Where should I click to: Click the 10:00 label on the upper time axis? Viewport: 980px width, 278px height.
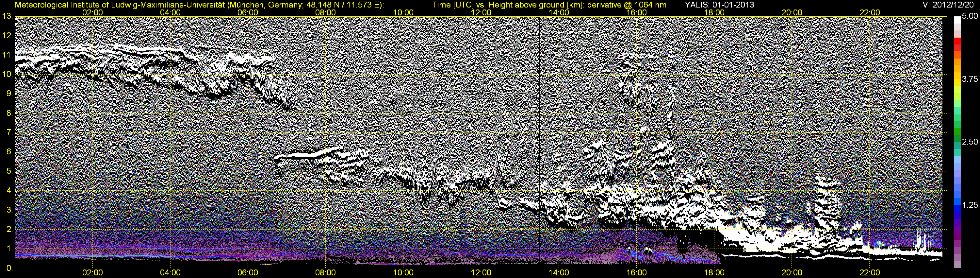tap(403, 12)
